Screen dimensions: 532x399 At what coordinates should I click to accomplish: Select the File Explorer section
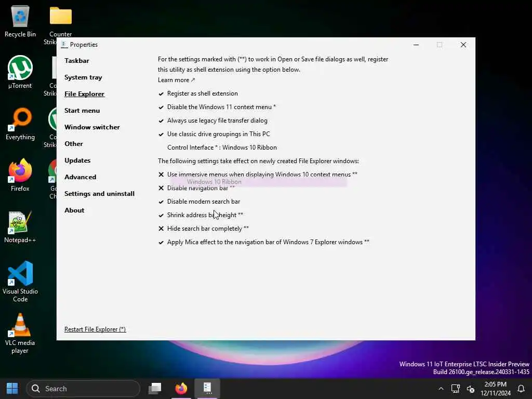[x=84, y=94]
